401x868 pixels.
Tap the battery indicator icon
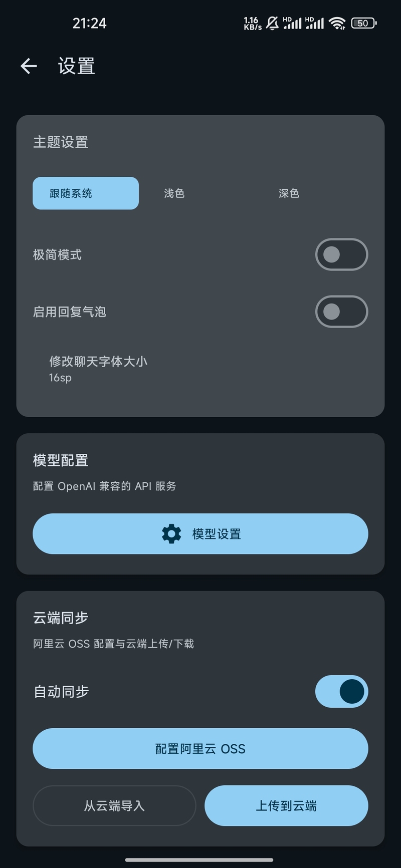[364, 23]
